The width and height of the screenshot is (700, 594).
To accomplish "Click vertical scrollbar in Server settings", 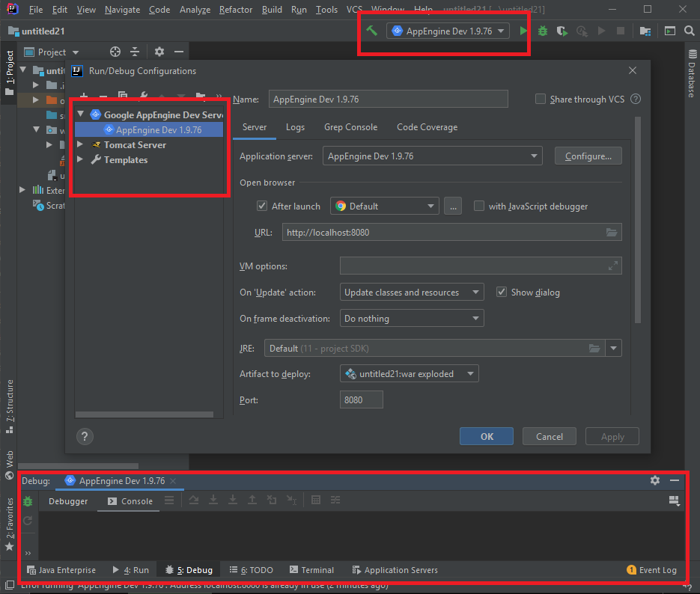I will point(638,220).
